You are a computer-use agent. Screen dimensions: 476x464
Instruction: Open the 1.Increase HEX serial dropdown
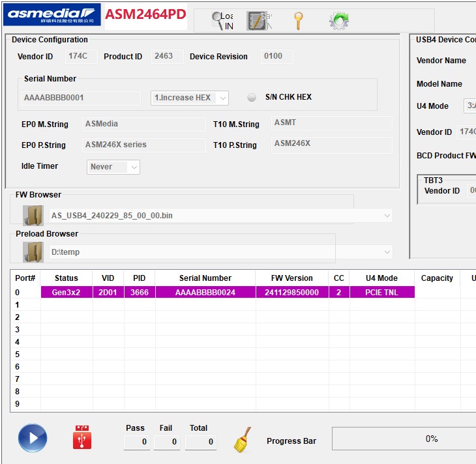(189, 98)
